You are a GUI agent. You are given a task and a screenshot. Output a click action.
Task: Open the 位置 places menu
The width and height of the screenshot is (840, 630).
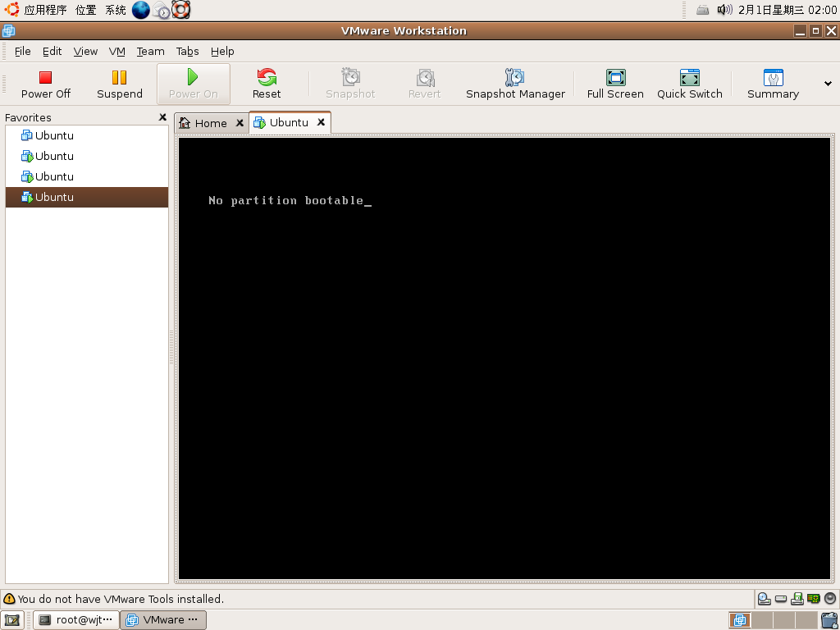click(85, 10)
